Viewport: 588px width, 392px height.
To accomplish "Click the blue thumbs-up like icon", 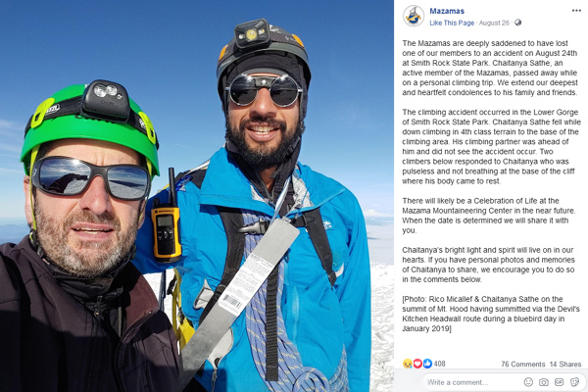I will [427, 364].
